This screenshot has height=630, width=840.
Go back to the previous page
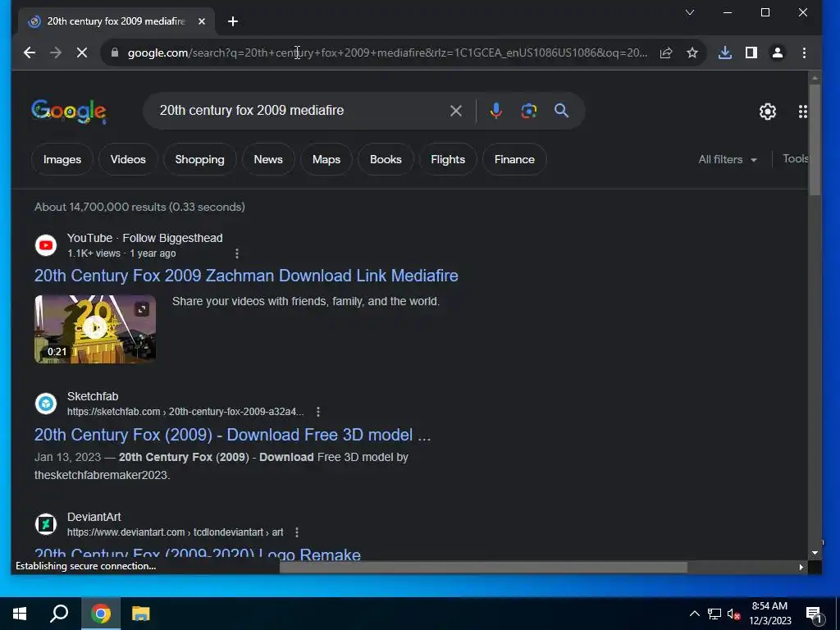coord(30,52)
